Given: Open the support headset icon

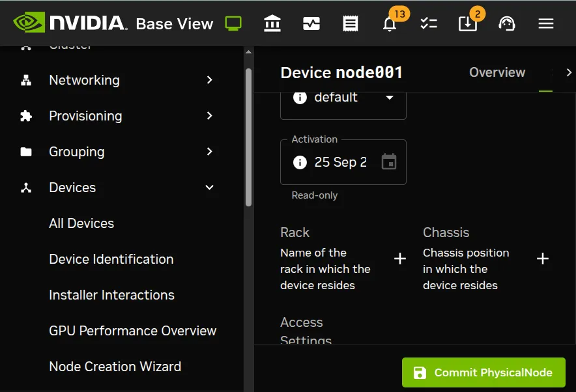Looking at the screenshot, I should [506, 24].
